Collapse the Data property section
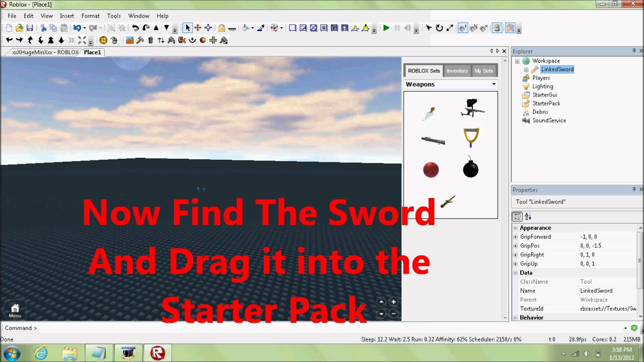 coord(515,273)
